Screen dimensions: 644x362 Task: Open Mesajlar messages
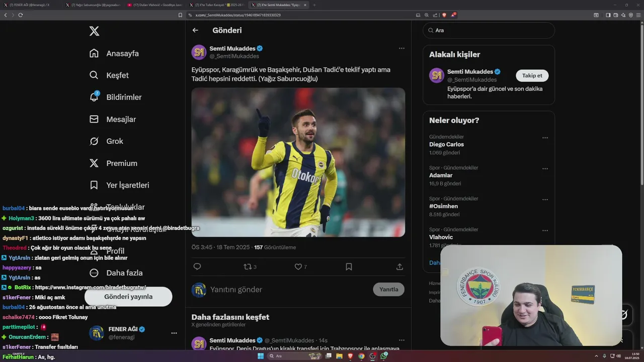113,119
